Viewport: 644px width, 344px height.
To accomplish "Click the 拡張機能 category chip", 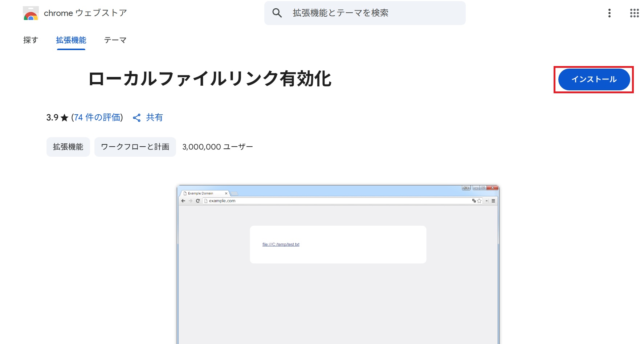I will tap(68, 147).
